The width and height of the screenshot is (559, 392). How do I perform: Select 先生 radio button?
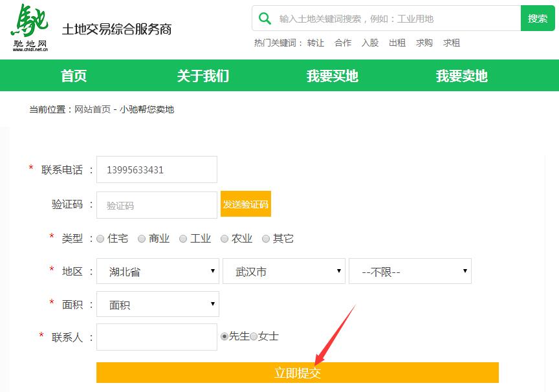click(x=225, y=336)
